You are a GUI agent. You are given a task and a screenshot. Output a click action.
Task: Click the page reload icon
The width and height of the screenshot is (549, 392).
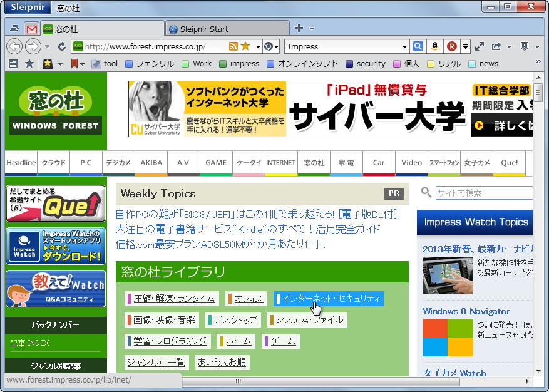point(61,46)
